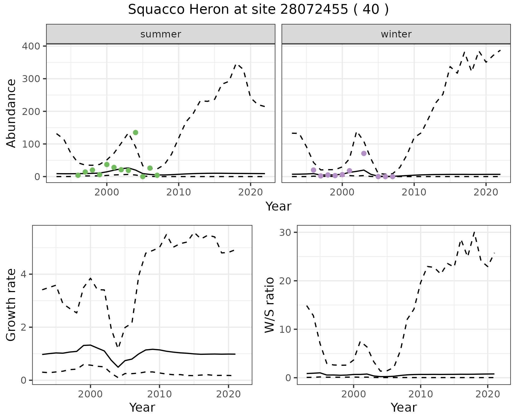Click the Year label under top panels

[x=278, y=206]
